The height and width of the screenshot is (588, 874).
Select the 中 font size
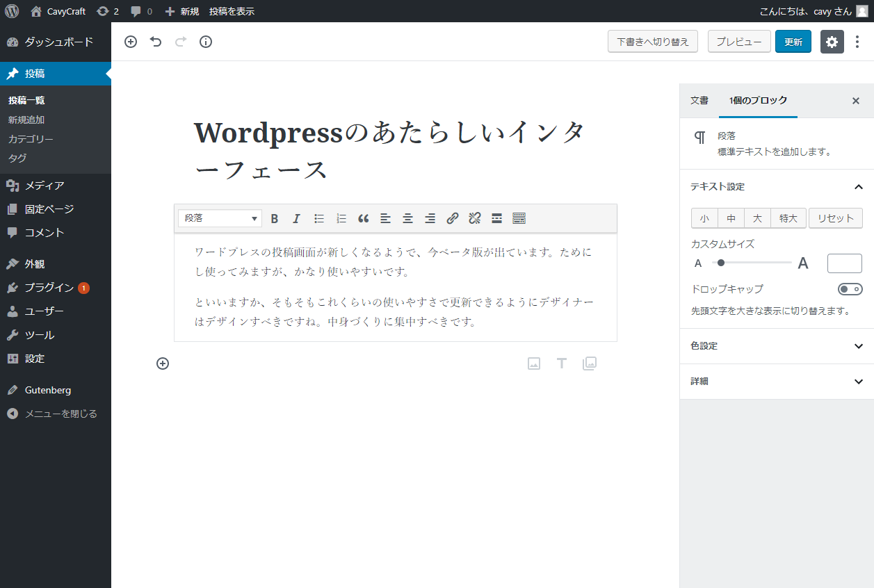pos(731,218)
